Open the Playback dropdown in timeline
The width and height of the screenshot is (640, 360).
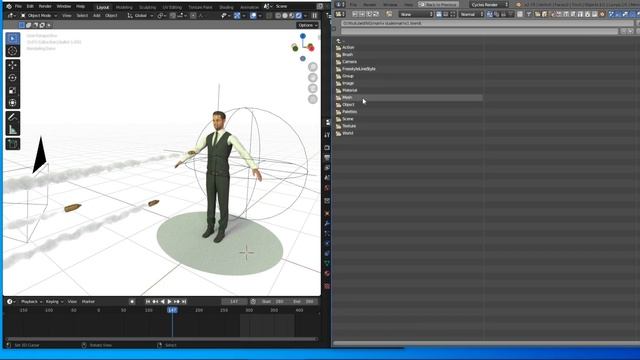[31, 302]
